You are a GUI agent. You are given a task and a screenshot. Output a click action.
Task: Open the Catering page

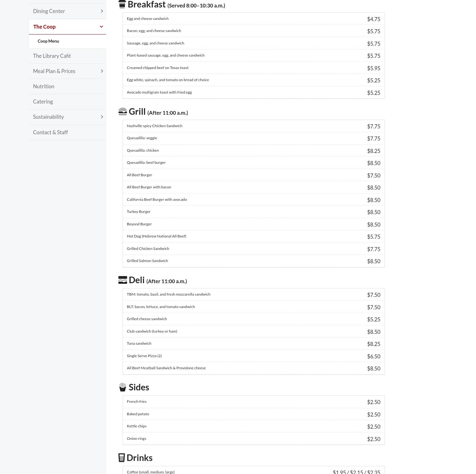[x=43, y=101]
